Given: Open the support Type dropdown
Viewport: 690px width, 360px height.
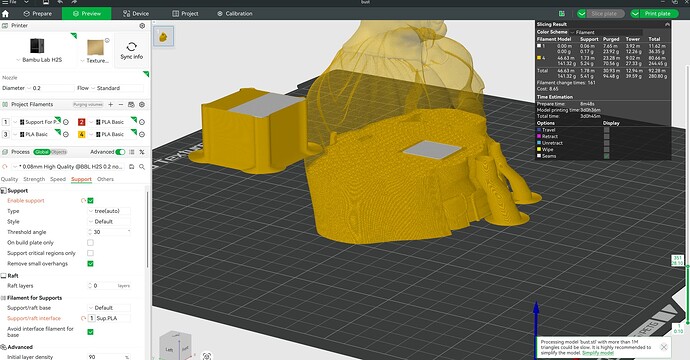Looking at the screenshot, I should point(109,211).
